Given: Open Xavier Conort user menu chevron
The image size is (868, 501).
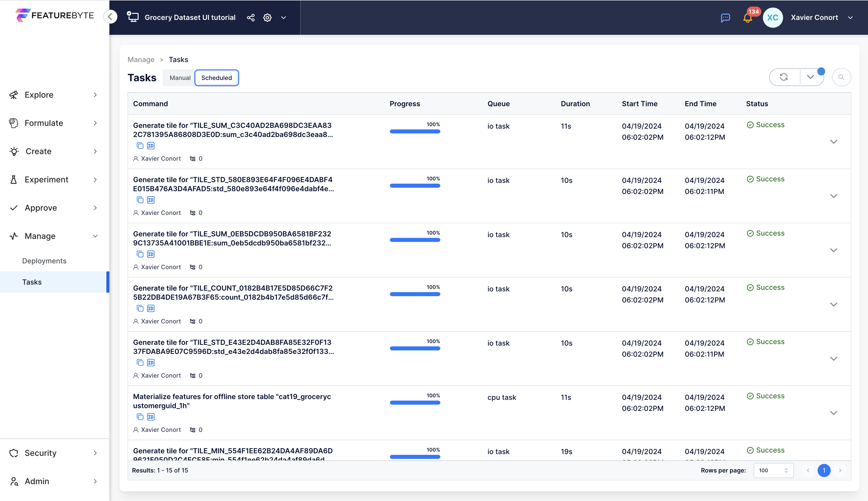Looking at the screenshot, I should [x=850, y=18].
